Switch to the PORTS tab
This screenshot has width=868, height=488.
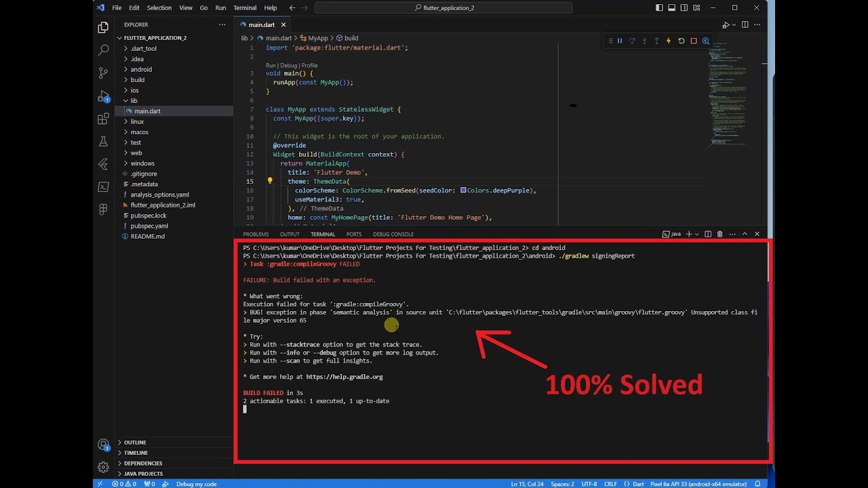click(x=354, y=234)
